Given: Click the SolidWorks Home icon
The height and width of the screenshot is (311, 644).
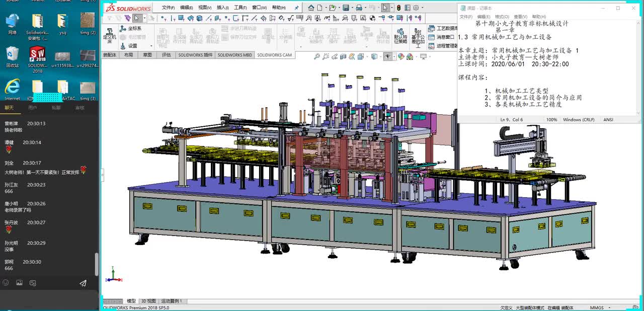Looking at the screenshot, I should [311, 8].
